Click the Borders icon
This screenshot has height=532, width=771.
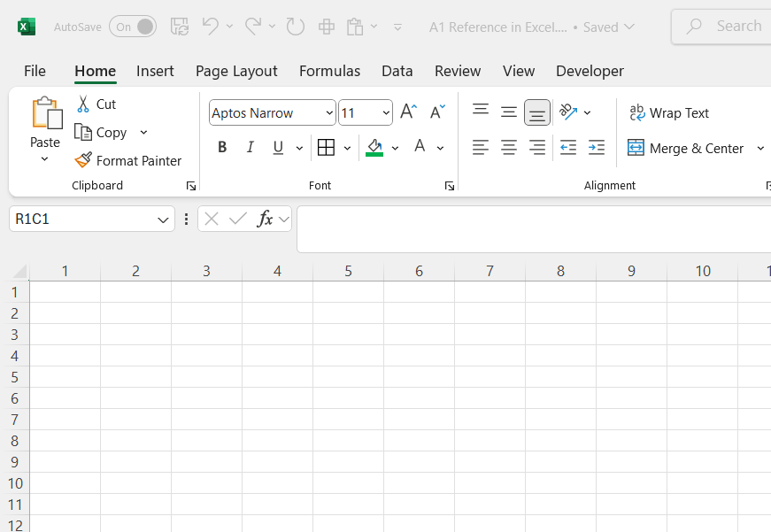[x=326, y=147]
